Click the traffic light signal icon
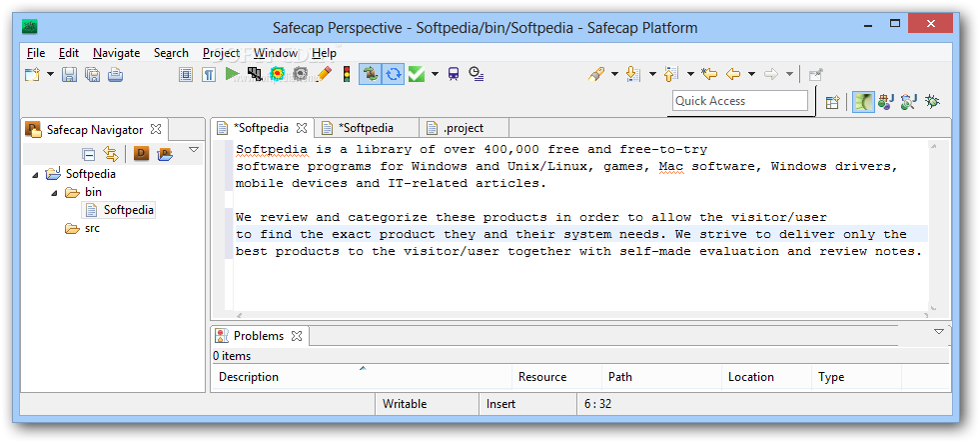 (346, 74)
